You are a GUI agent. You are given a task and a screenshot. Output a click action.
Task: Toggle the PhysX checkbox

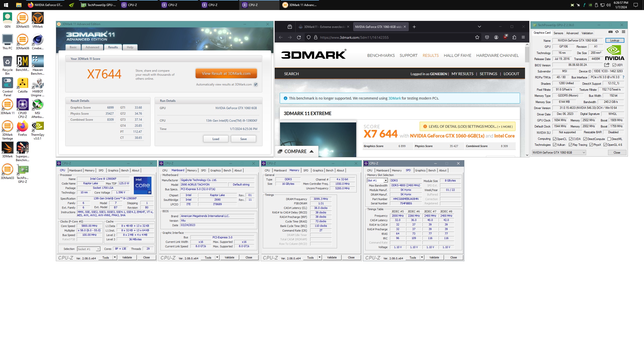[x=591, y=145]
